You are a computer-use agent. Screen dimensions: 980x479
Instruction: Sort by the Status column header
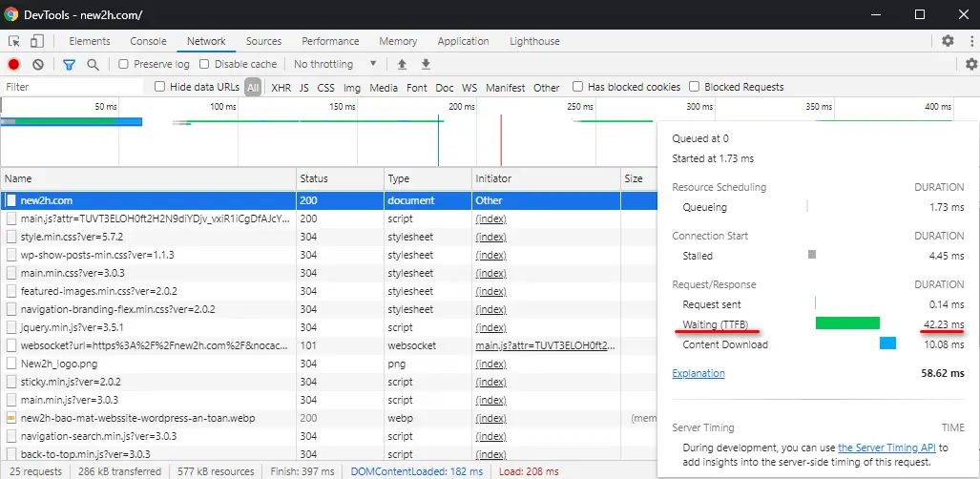click(340, 178)
